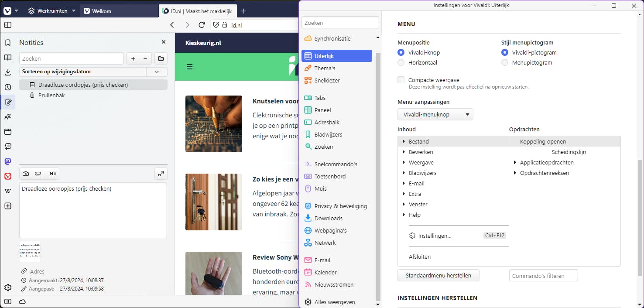Click Standaardmenu herstellen
The height and width of the screenshot is (308, 644).
[x=438, y=275]
